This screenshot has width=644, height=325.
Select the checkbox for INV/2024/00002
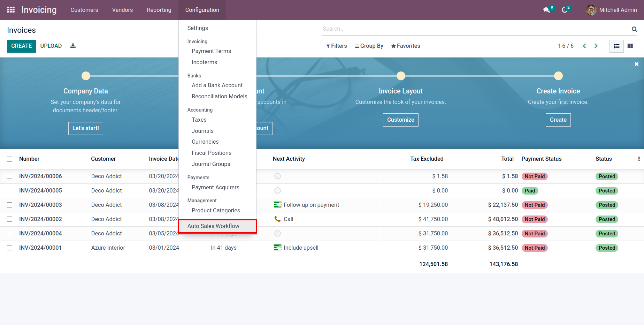coord(10,219)
